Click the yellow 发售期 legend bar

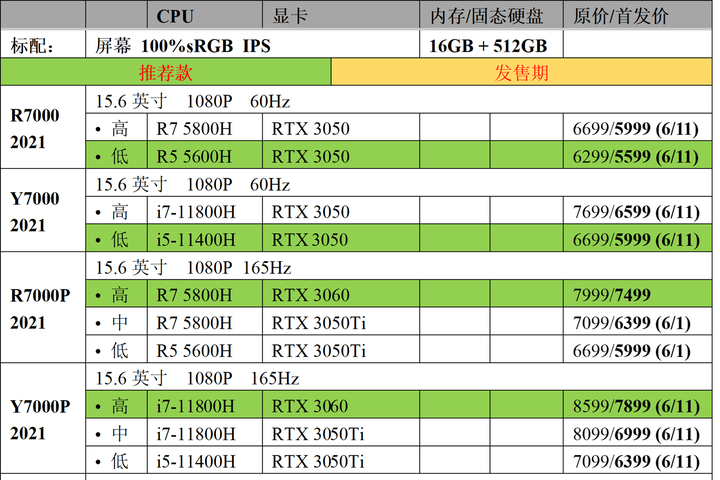[x=522, y=73]
